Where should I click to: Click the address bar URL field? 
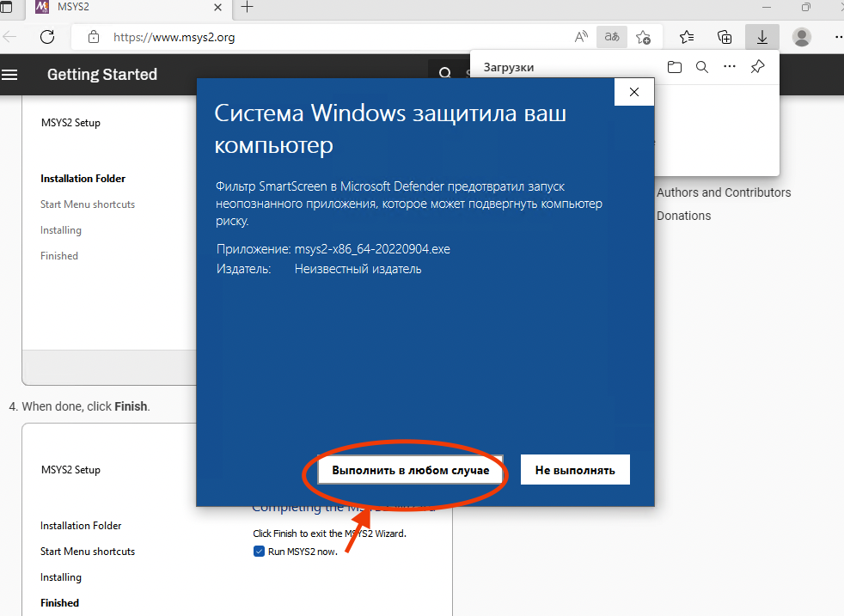tap(327, 37)
